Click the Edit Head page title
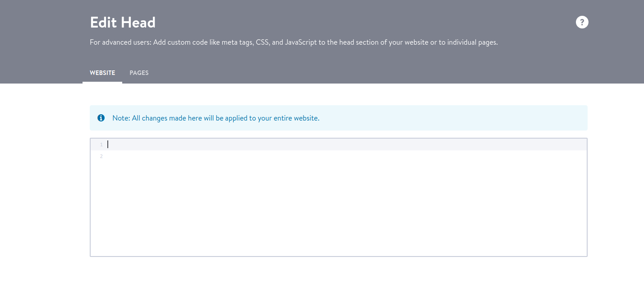Viewport: 644px width, 289px height. [123, 23]
